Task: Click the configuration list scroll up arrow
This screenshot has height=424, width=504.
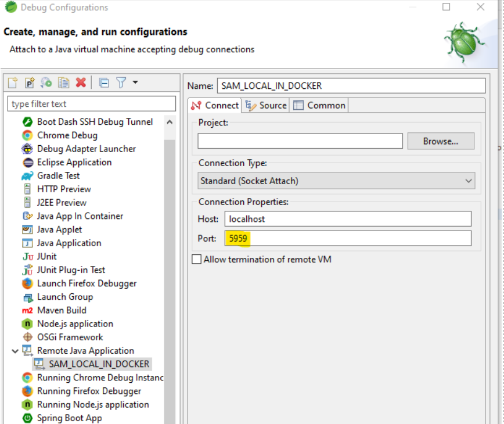Action: tap(170, 122)
